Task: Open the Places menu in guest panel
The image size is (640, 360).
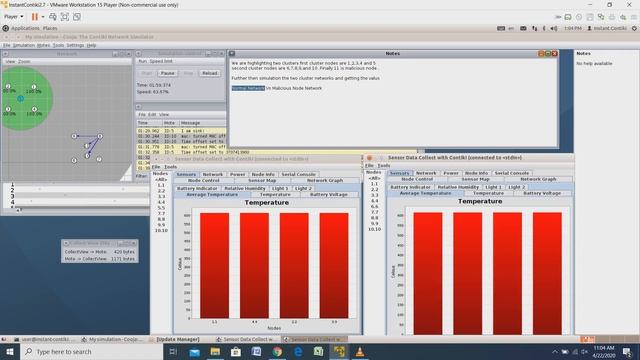Action: pos(50,28)
